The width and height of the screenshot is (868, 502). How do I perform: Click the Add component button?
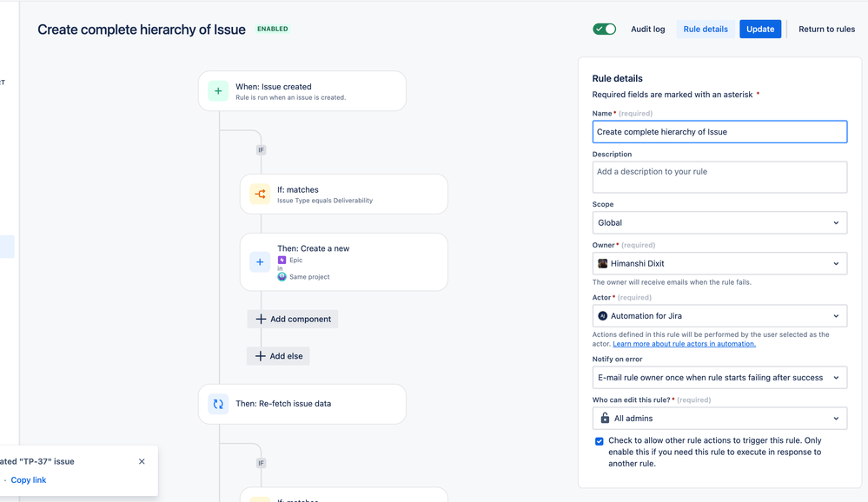pyautogui.click(x=292, y=319)
